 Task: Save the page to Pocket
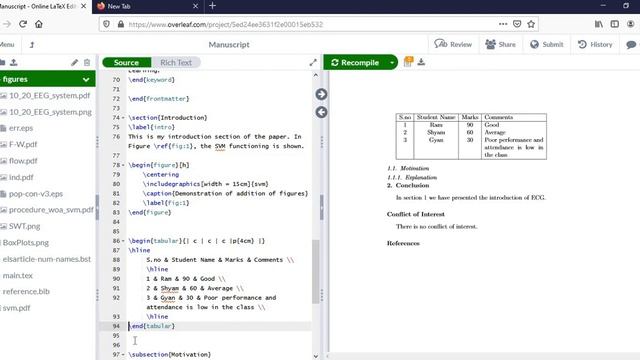517,24
